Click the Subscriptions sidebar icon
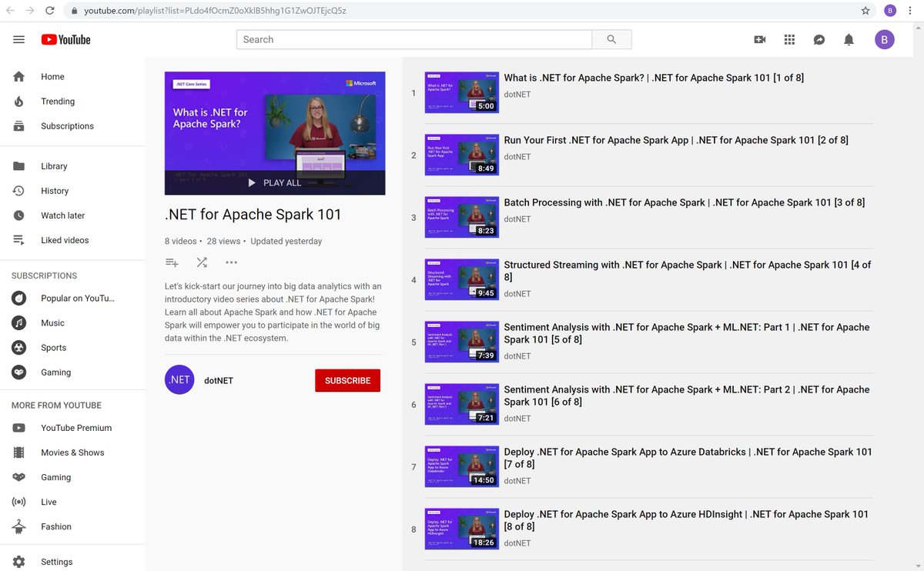Image resolution: width=924 pixels, height=571 pixels. [x=19, y=125]
